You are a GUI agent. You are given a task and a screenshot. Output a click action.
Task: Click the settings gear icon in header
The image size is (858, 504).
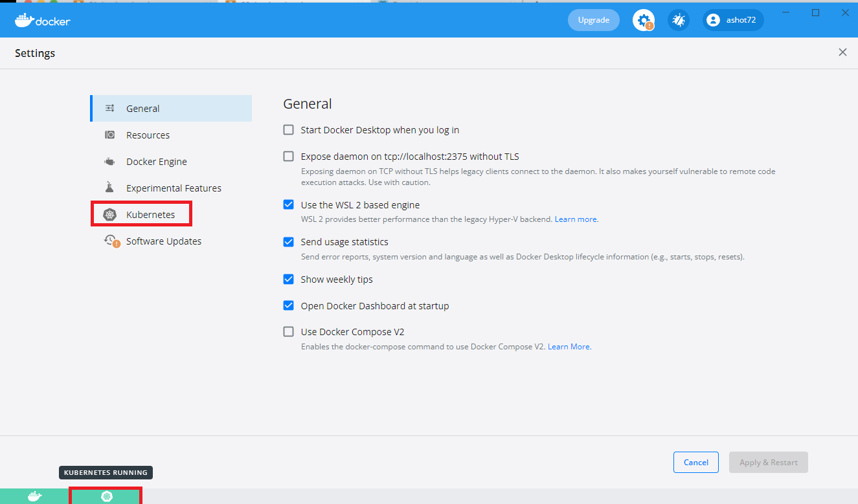643,20
